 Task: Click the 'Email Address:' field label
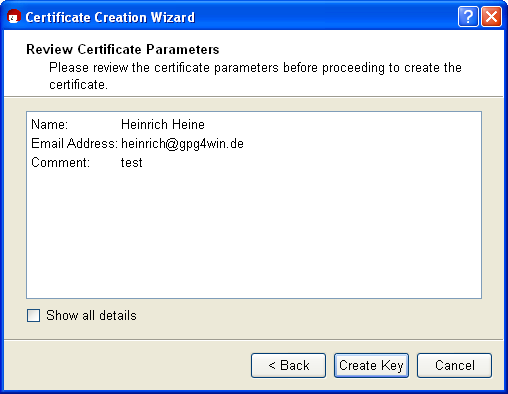pyautogui.click(x=74, y=144)
